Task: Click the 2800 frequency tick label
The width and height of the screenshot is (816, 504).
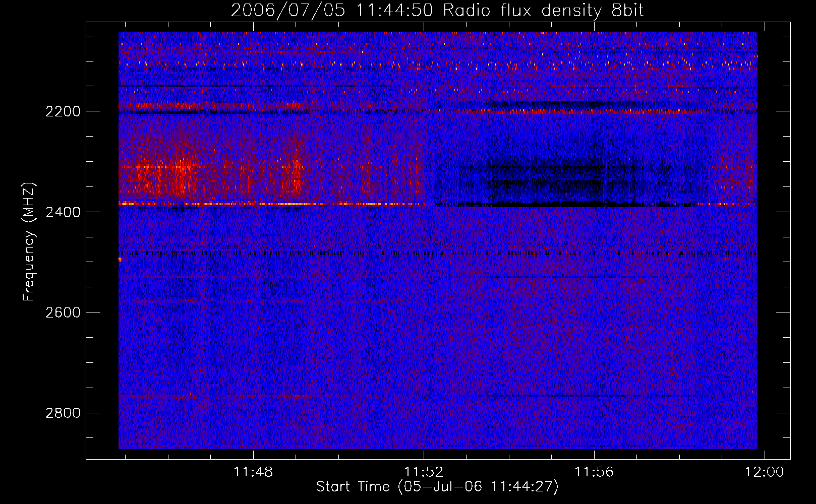Action: point(63,413)
